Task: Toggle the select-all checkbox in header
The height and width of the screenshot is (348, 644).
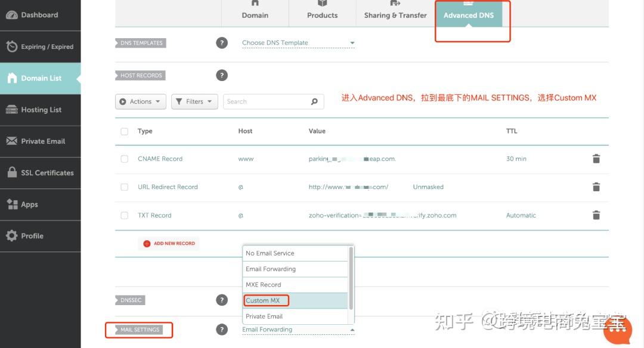Action: pos(125,132)
